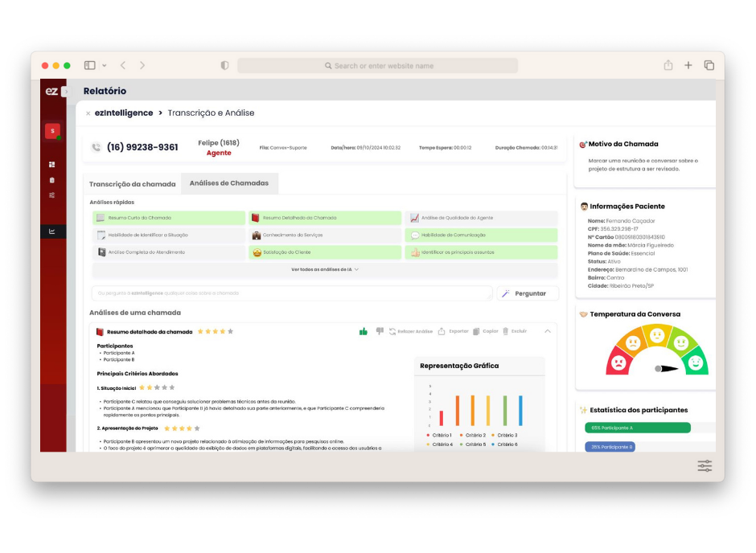Switch to Transcrição da chamada tab
The image size is (756, 553).
132,184
